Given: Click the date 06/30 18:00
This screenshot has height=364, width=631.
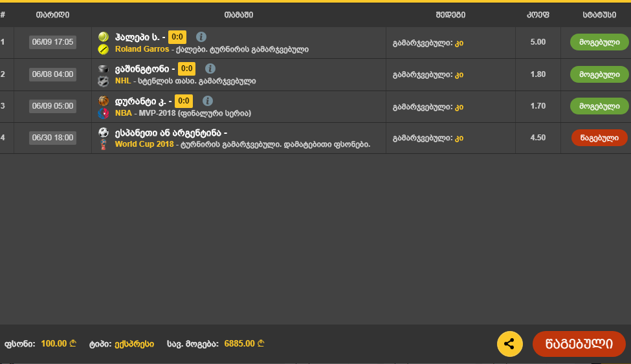Looking at the screenshot, I should (52, 138).
